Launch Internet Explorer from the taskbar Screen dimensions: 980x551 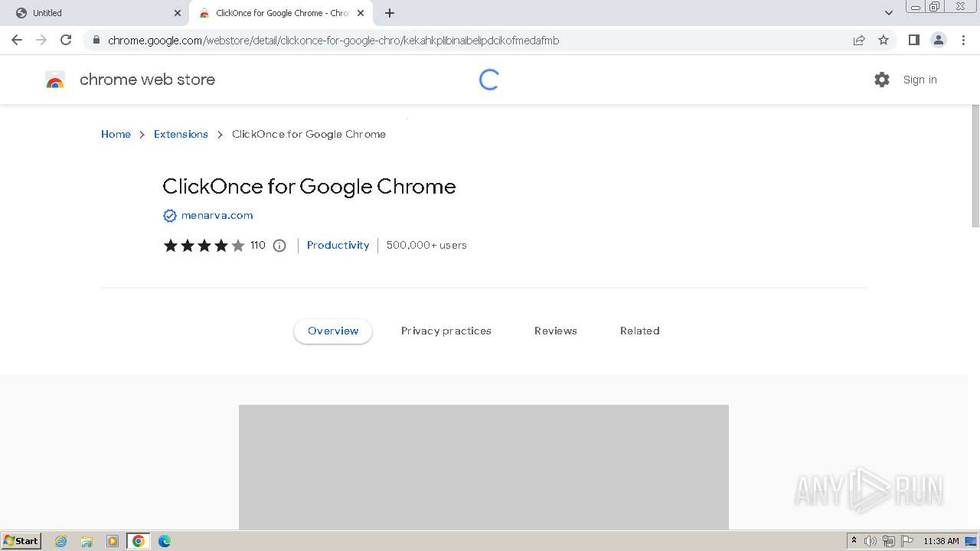pos(61,541)
